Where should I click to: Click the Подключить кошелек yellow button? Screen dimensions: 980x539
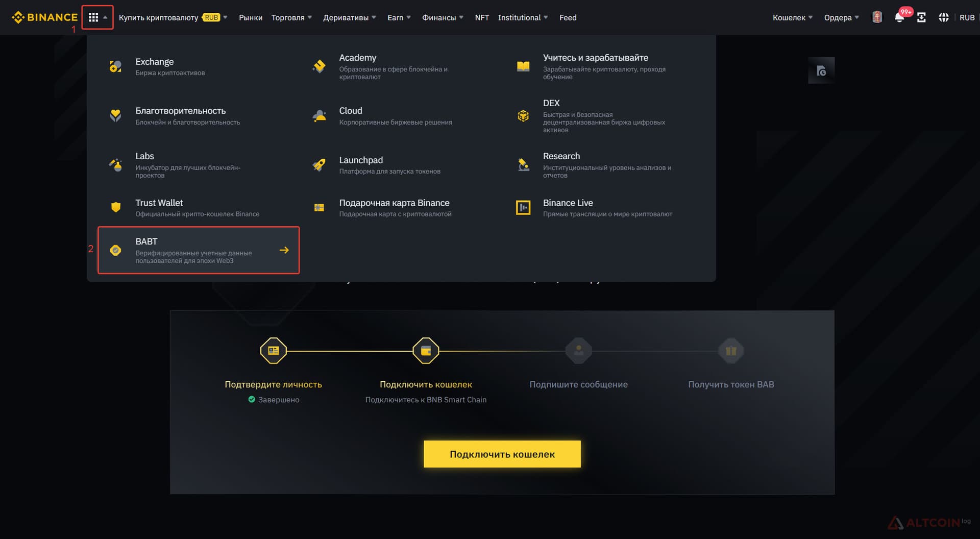pyautogui.click(x=502, y=454)
